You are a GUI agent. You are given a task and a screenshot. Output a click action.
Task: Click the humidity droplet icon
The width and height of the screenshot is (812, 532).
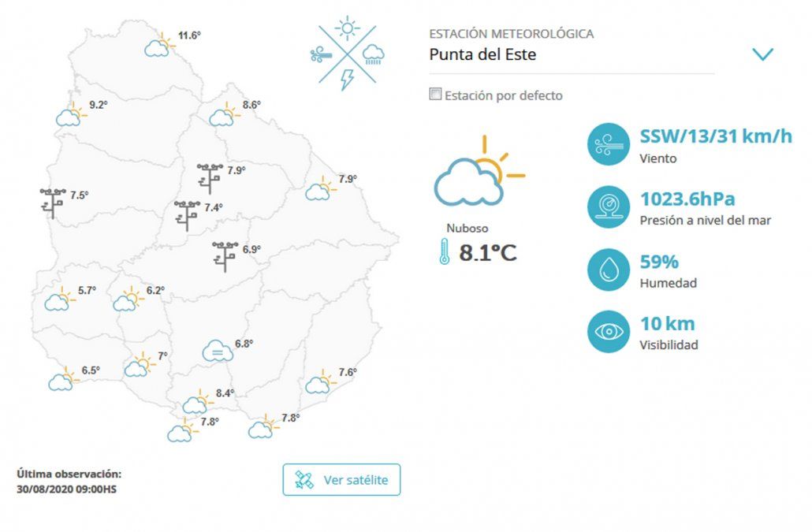pos(608,269)
